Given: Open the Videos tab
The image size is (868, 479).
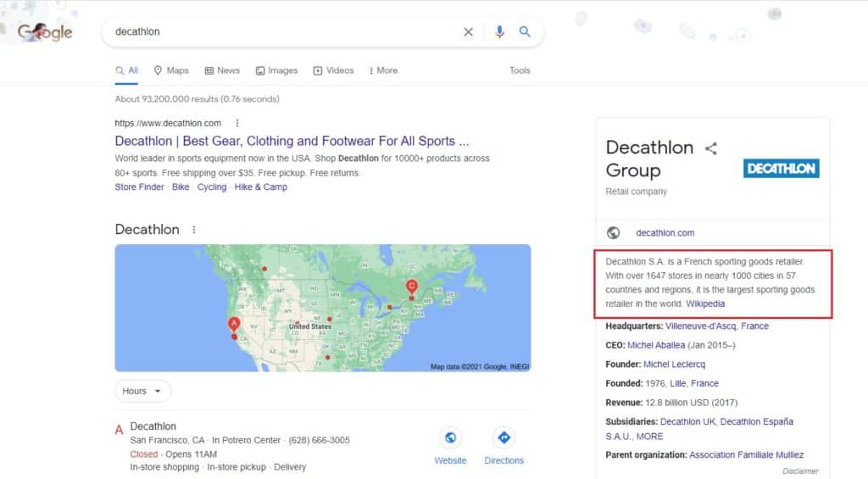Looking at the screenshot, I should point(333,70).
